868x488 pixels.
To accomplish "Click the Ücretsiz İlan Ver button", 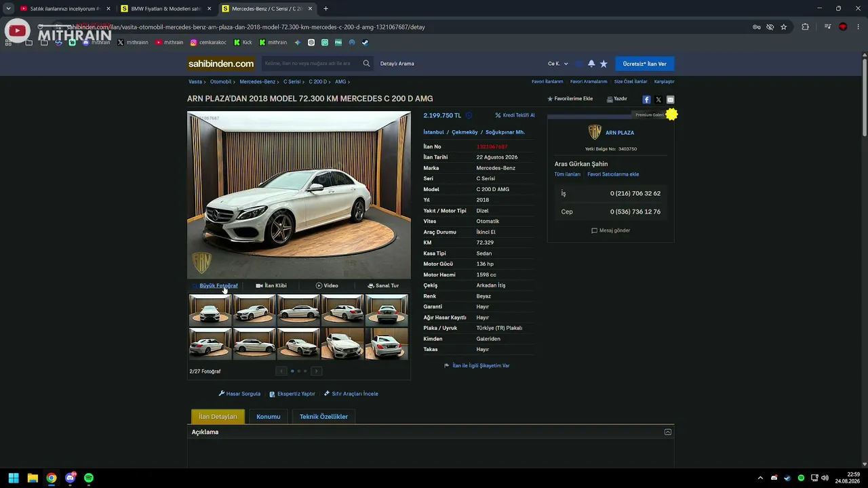I will tap(644, 64).
